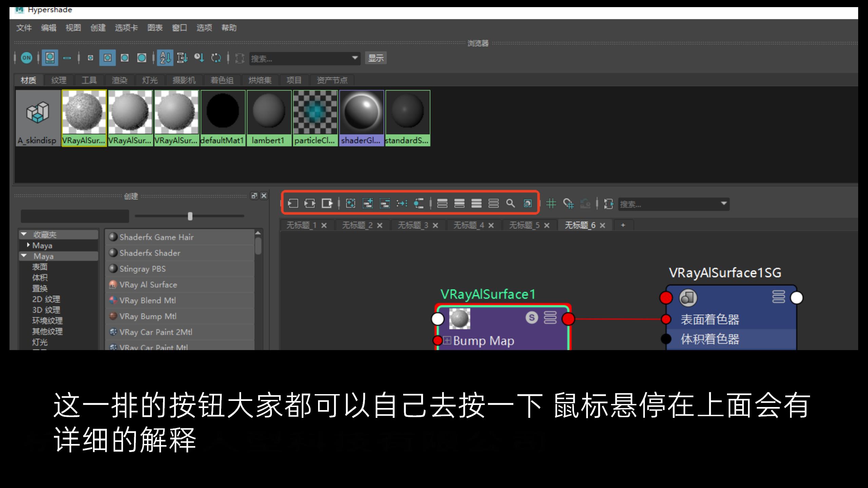Switch to the 着色组 tab

[222, 80]
